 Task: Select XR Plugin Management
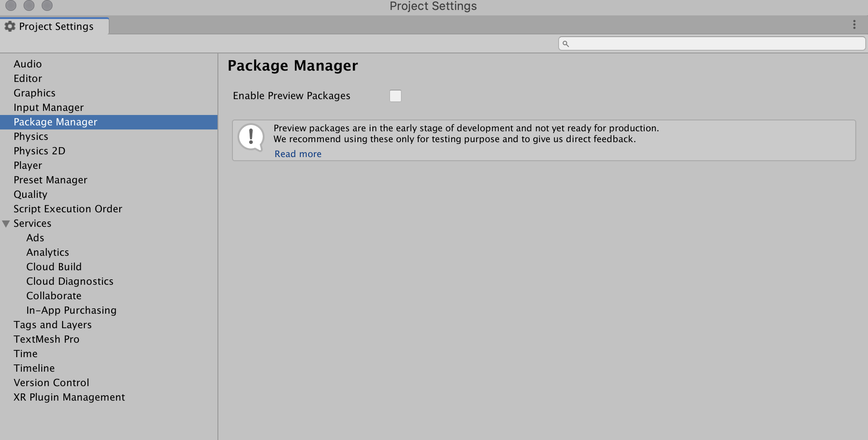(69, 397)
